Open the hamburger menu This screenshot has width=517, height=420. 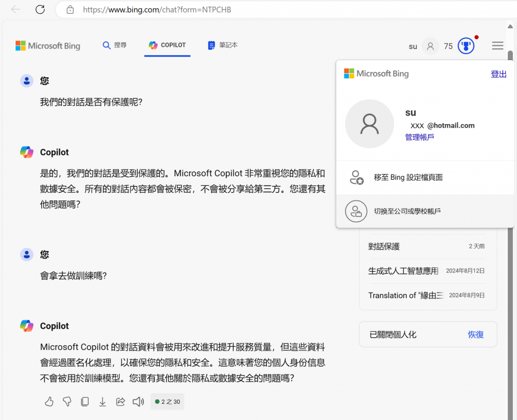pyautogui.click(x=497, y=45)
